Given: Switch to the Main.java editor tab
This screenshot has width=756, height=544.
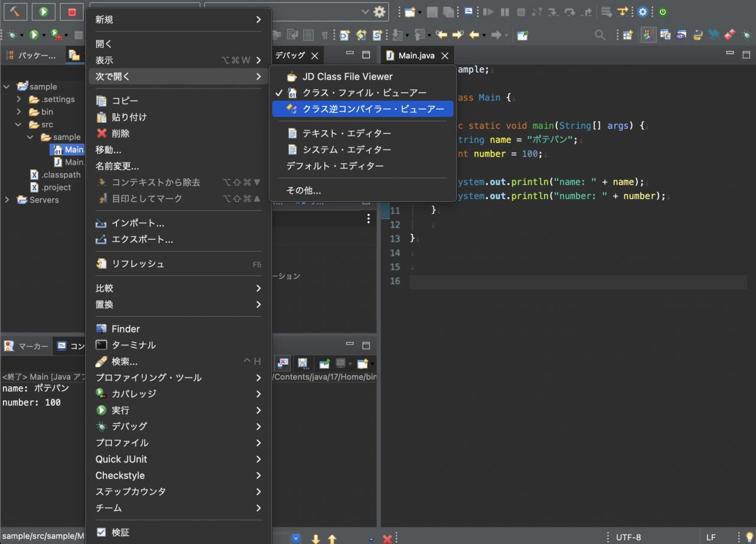Looking at the screenshot, I should tap(417, 55).
